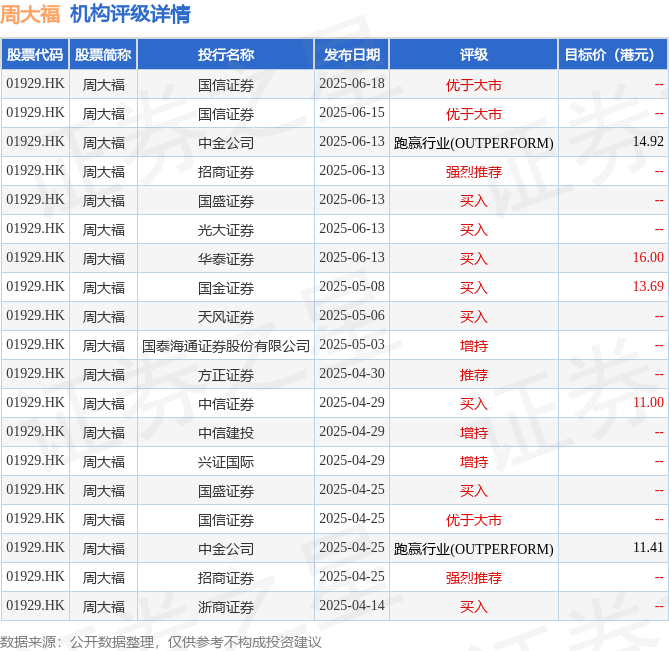Screen dimensions: 669x651
Task: Click 强烈推荐 rating dated 2025-04-25
Action: 474,578
